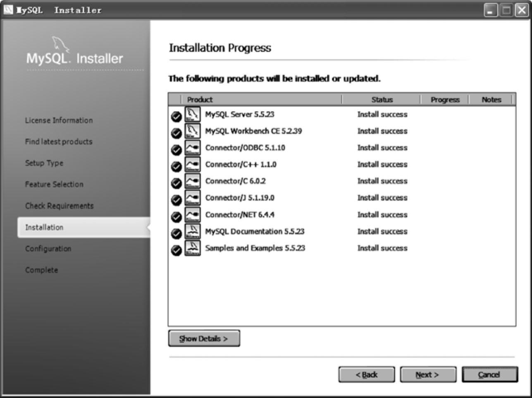Select the Samples and Examples 5.5.23 text
The image size is (532, 398).
tap(255, 248)
